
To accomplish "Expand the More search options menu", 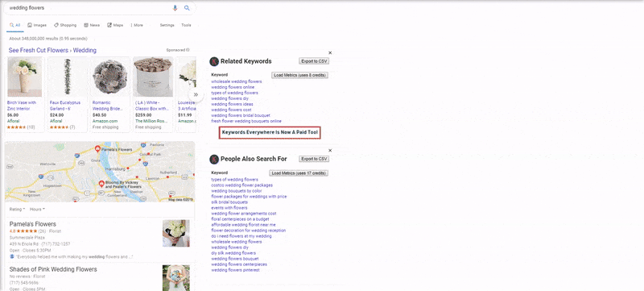I will [137, 25].
